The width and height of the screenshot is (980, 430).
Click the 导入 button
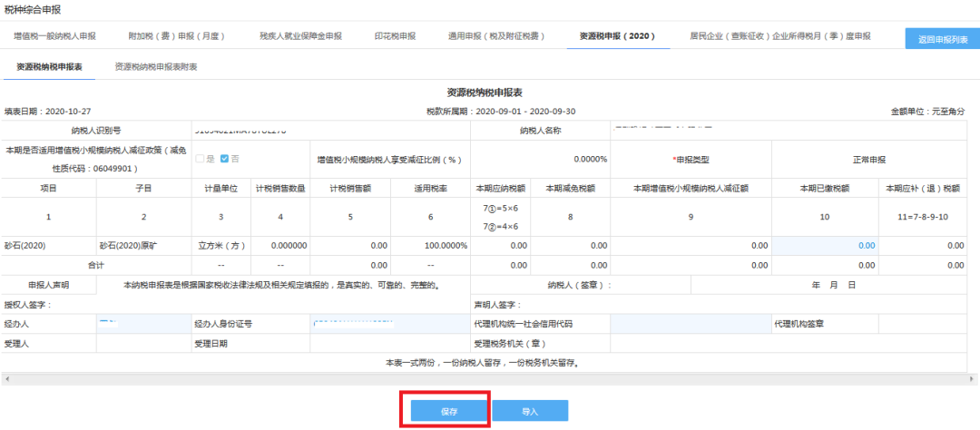click(x=530, y=411)
